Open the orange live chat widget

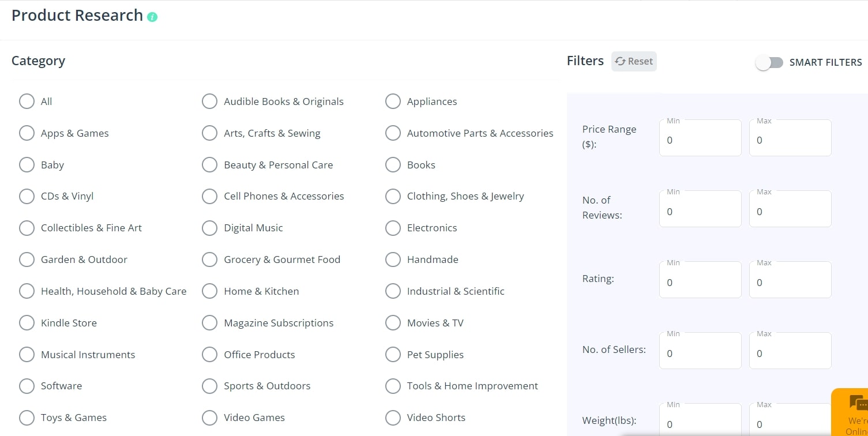tap(850, 412)
